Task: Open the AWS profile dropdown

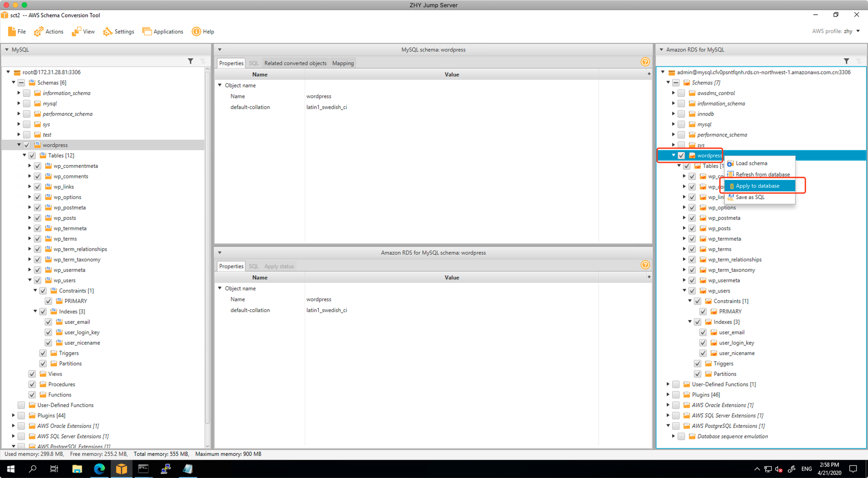Action: (858, 31)
